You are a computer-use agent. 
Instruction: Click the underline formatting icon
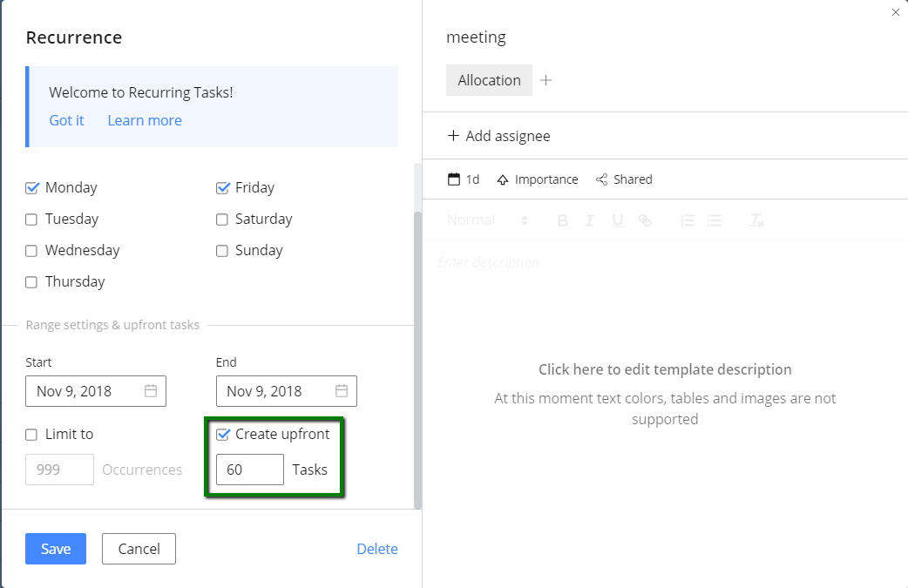[617, 221]
